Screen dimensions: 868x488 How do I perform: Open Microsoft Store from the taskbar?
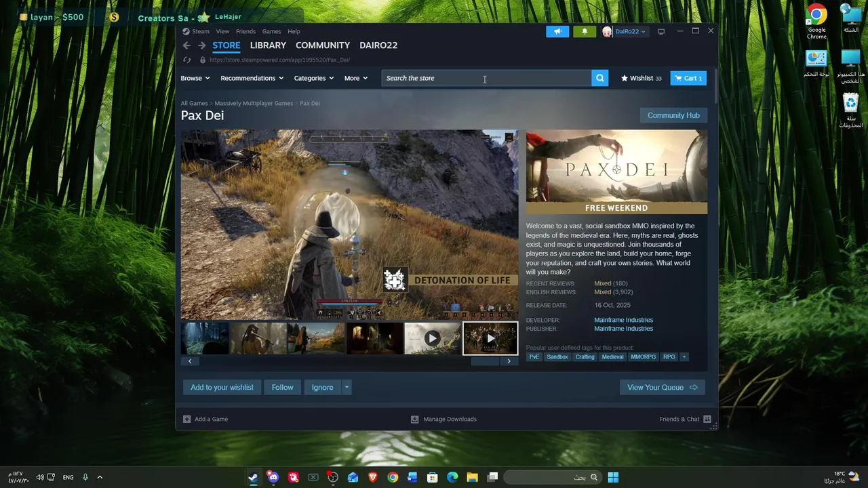(432, 477)
